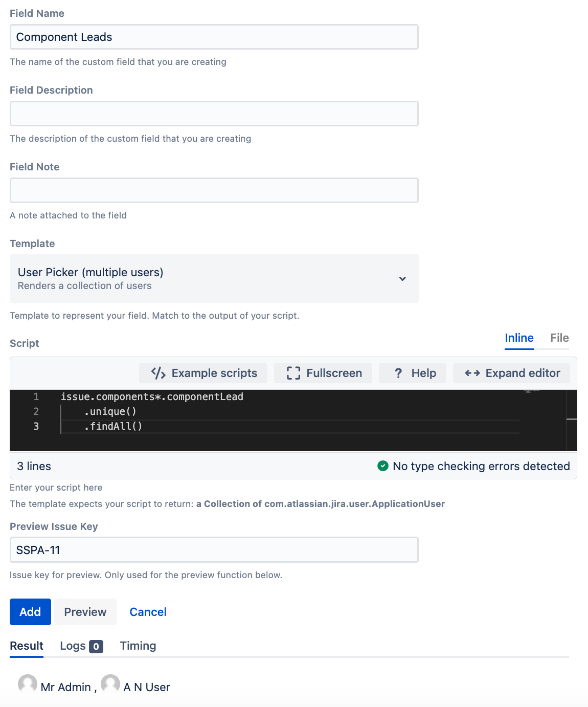This screenshot has width=588, height=707.
Task: Click Mr Admin's avatar icon
Action: click(28, 684)
